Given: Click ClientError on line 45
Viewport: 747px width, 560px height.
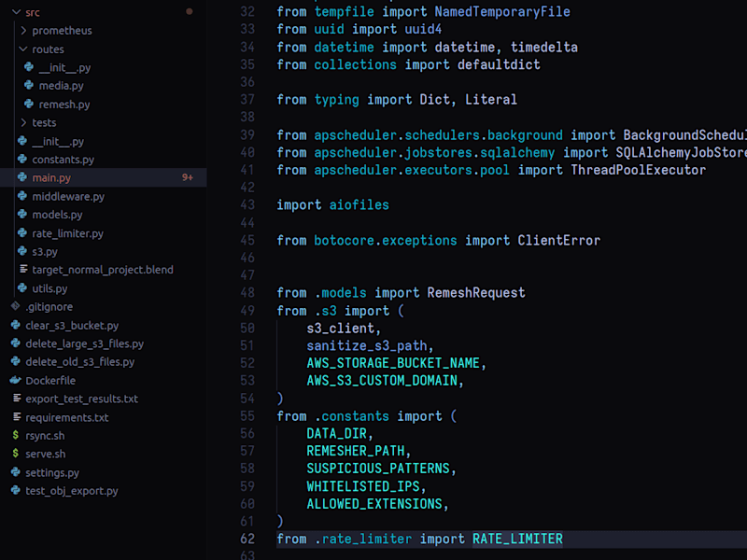Looking at the screenshot, I should coord(558,240).
